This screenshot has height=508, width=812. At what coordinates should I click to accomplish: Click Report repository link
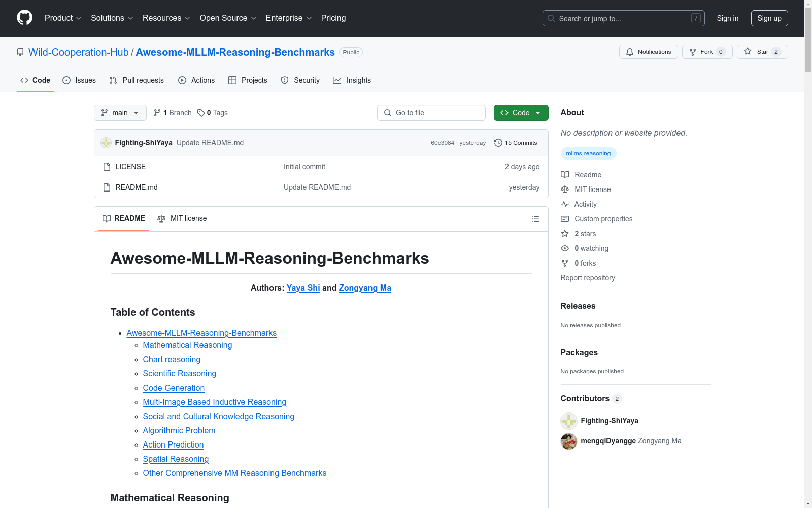(x=588, y=278)
